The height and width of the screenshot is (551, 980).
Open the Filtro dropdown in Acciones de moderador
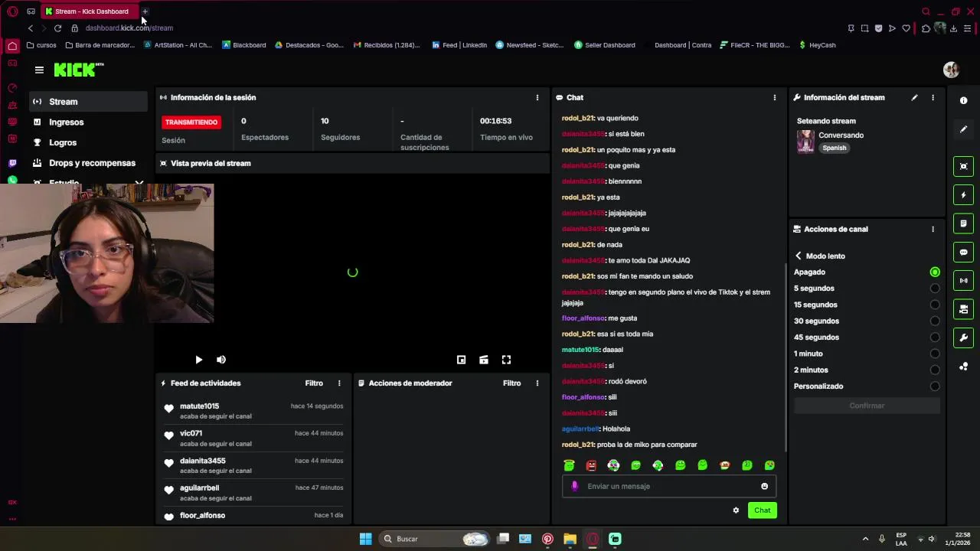point(511,383)
